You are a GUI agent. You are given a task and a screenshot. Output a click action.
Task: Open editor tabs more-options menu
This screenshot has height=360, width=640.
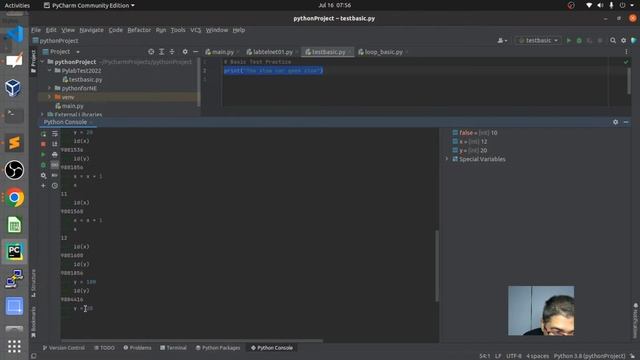pyautogui.click(x=626, y=52)
